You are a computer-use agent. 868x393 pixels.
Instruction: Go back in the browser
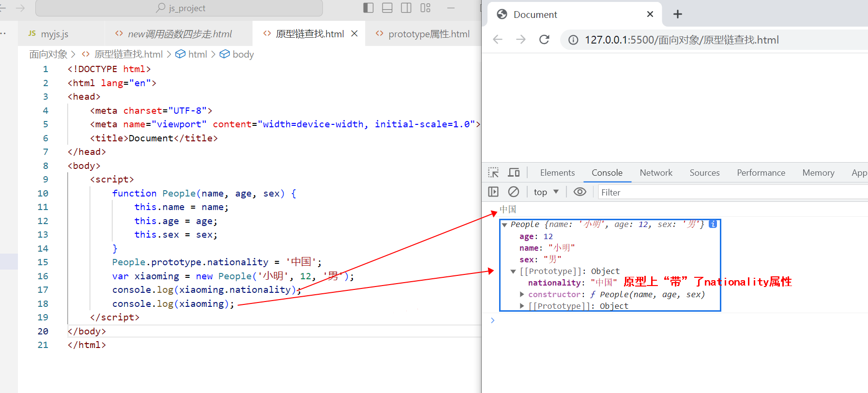tap(498, 40)
